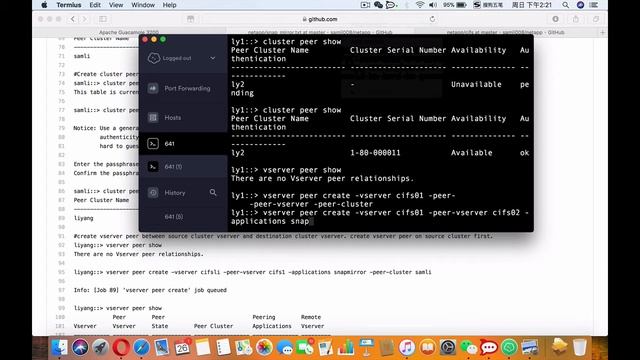Viewport: 640px width, 360px height.
Task: Click the Safari share button
Action: coord(576,19)
